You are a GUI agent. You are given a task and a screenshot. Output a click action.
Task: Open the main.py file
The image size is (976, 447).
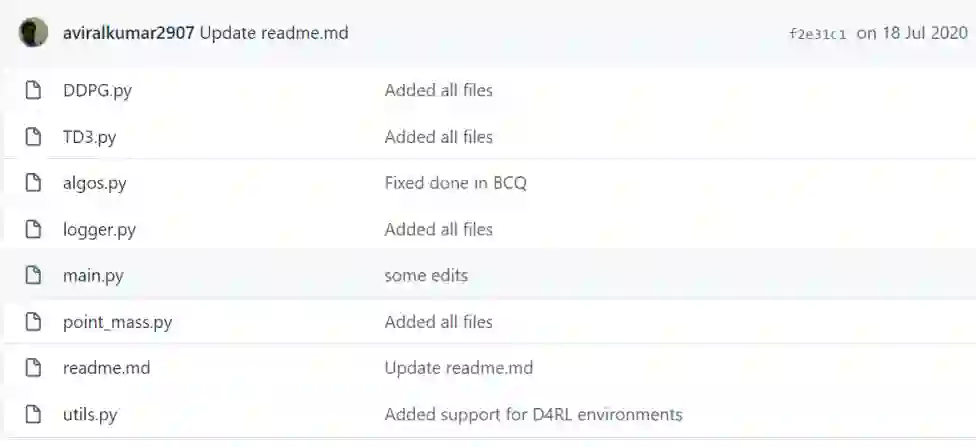[93, 275]
